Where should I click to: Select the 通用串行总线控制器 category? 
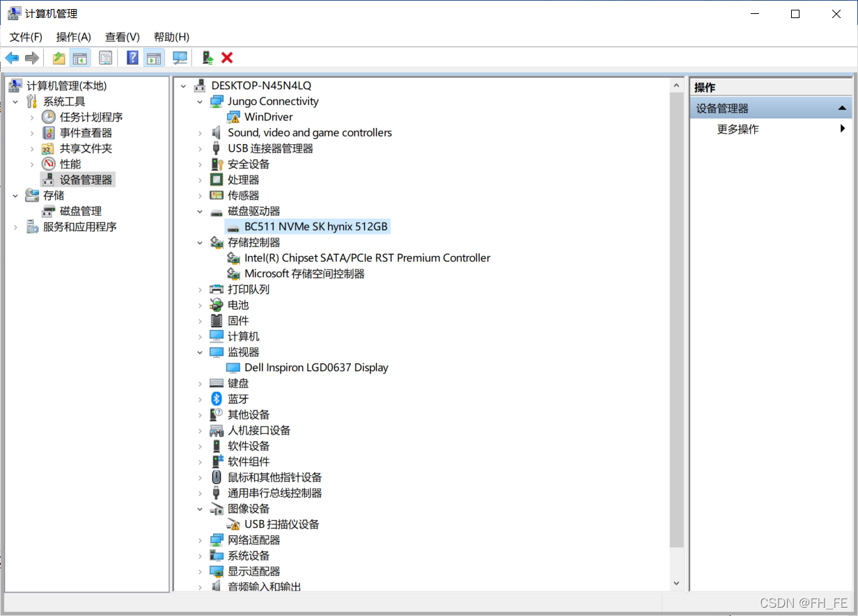(x=274, y=493)
